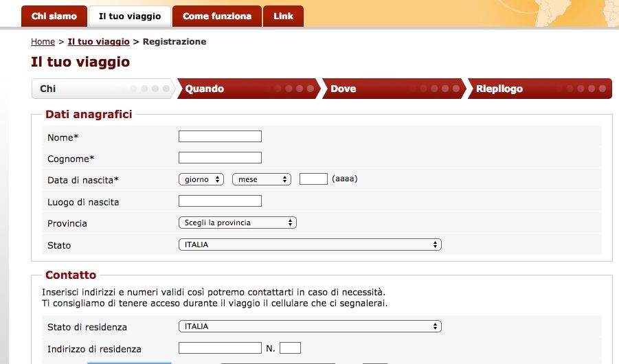Viewport: 619px width, 364px height.
Task: Click Il tuo viaggio breadcrumb link
Action: pos(99,42)
